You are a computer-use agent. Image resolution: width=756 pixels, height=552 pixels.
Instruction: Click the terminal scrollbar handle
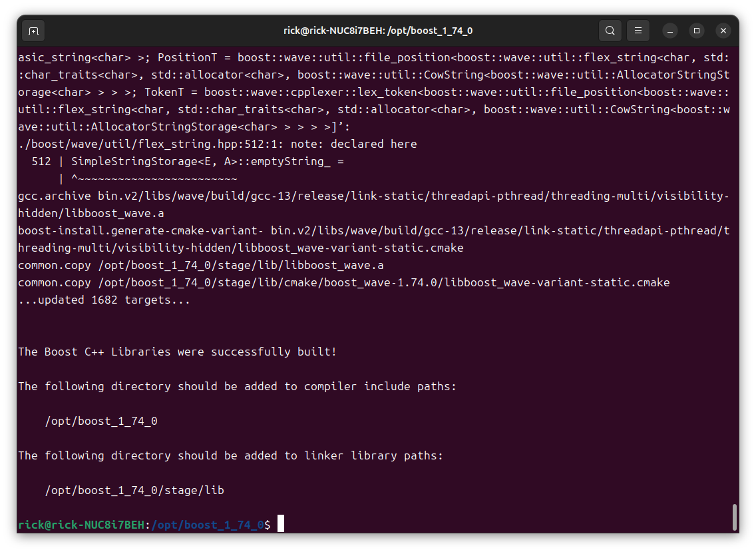(x=734, y=517)
